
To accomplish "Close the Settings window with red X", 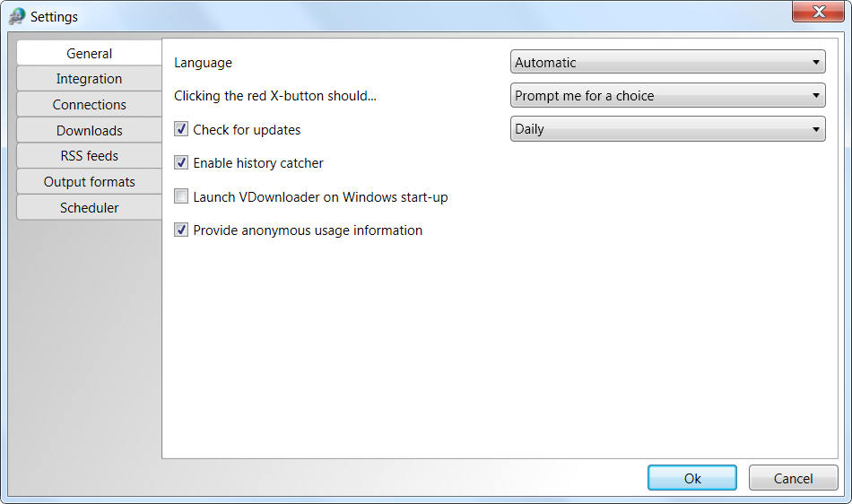I will point(818,12).
